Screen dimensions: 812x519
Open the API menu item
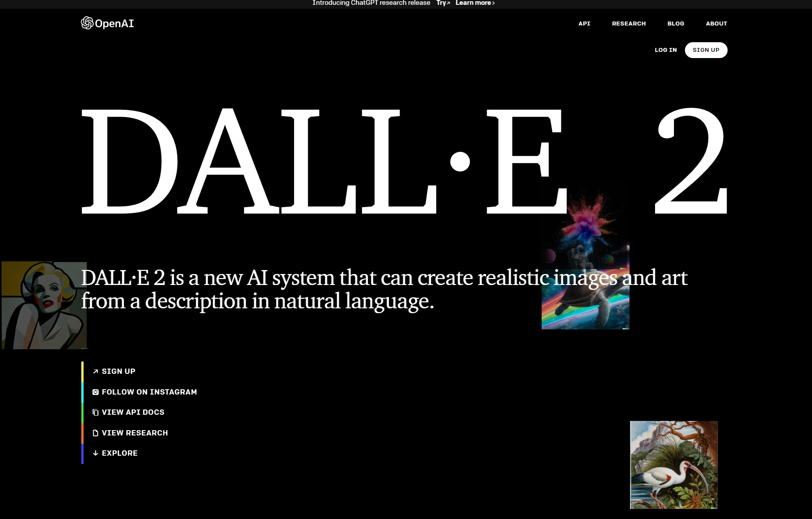click(x=584, y=24)
